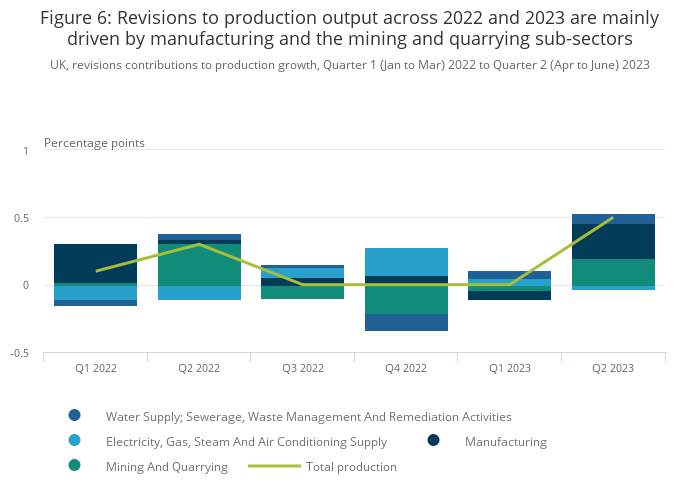Select the Q1 2022 Manufacturing bar segment
The height and width of the screenshot is (502, 700).
[x=95, y=263]
